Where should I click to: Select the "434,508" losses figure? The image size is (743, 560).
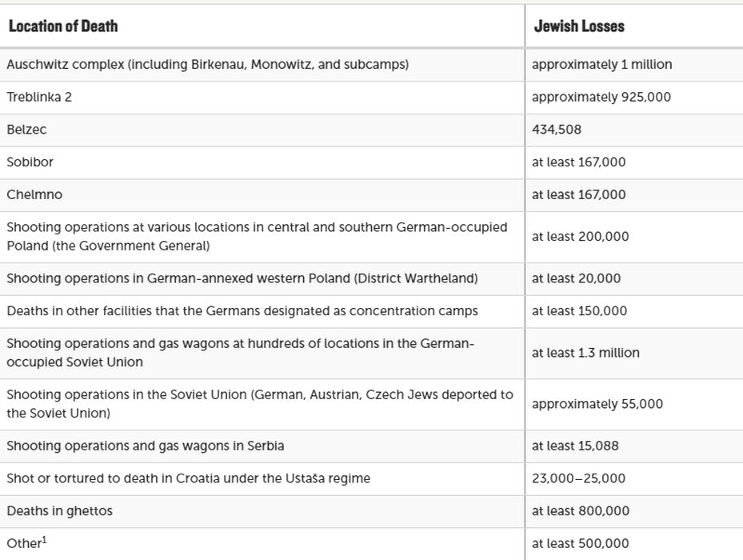point(557,130)
